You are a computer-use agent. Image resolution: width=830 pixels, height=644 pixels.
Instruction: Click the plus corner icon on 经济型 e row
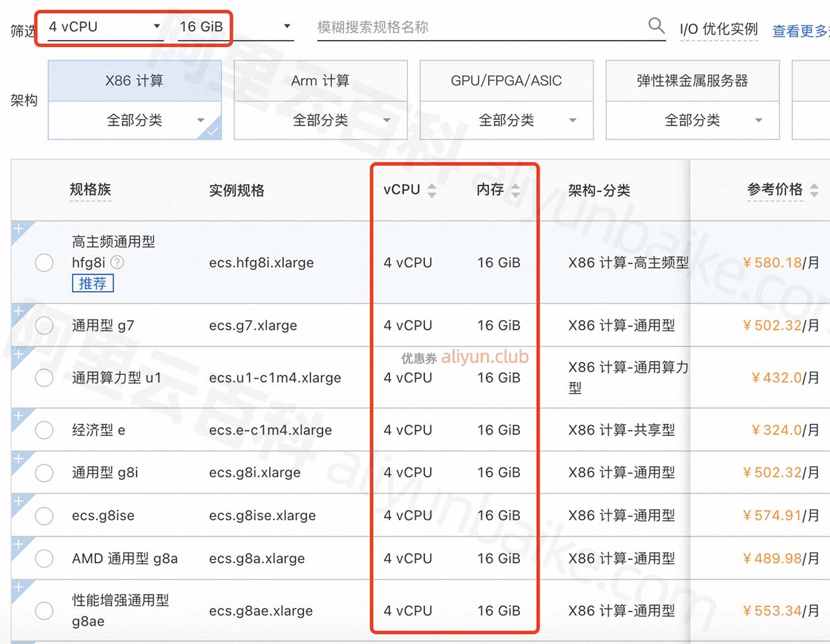point(19,416)
